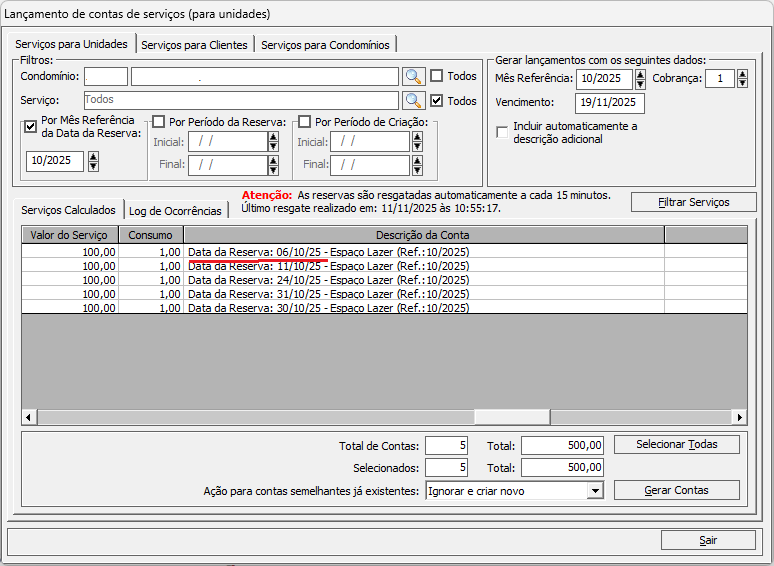Click Período da Reserva Final date spinner

click(x=273, y=165)
